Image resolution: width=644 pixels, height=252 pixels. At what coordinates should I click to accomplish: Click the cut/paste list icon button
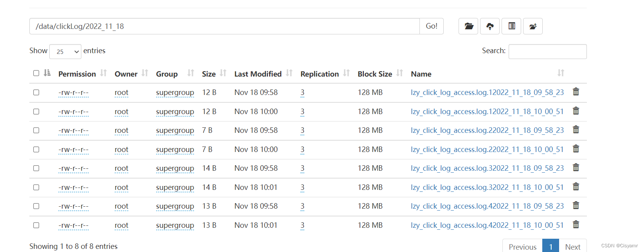point(511,26)
